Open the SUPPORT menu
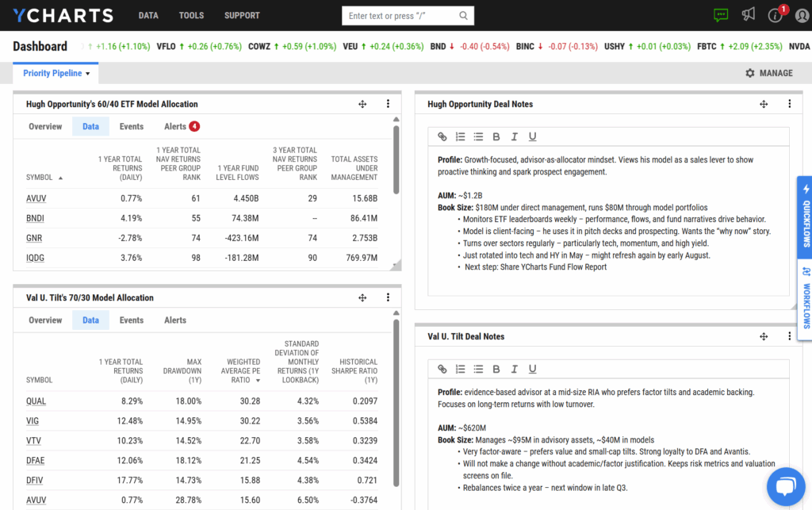 point(242,16)
